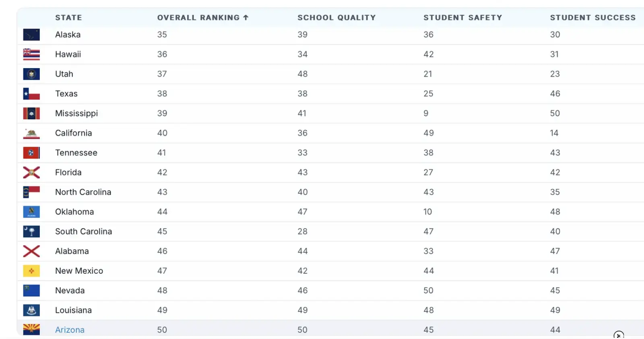Toggle sort arrow on Overall Ranking column
Image resolution: width=644 pixels, height=339 pixels.
tap(246, 18)
